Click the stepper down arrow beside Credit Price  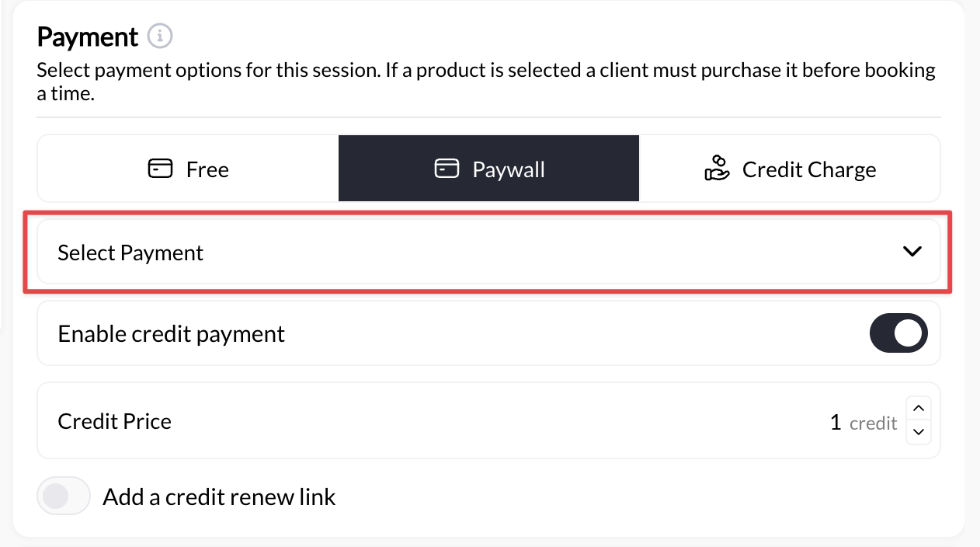pyautogui.click(x=919, y=432)
